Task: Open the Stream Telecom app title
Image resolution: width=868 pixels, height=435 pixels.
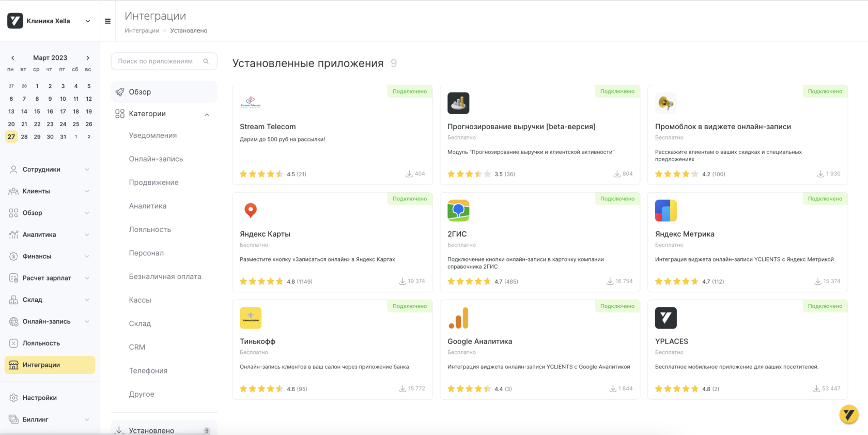Action: 268,127
